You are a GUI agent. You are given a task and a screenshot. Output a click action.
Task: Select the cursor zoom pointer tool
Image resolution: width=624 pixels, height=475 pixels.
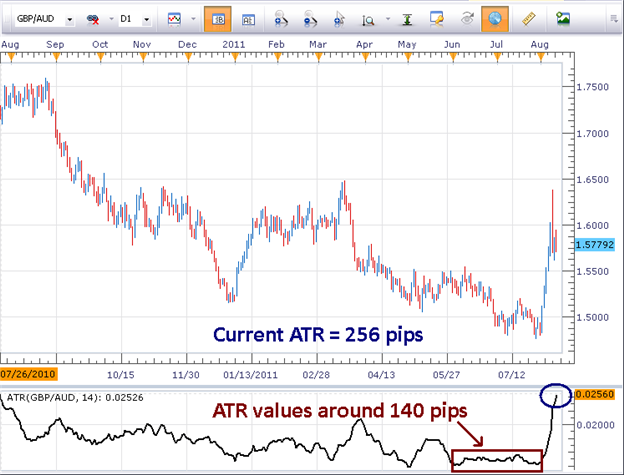pyautogui.click(x=339, y=19)
